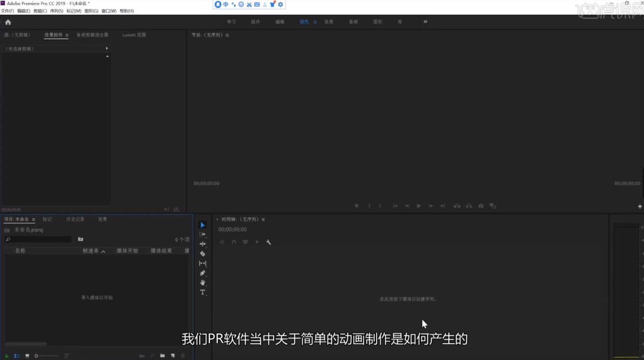Open timeline wrench display settings
The image size is (644, 360).
[268, 242]
